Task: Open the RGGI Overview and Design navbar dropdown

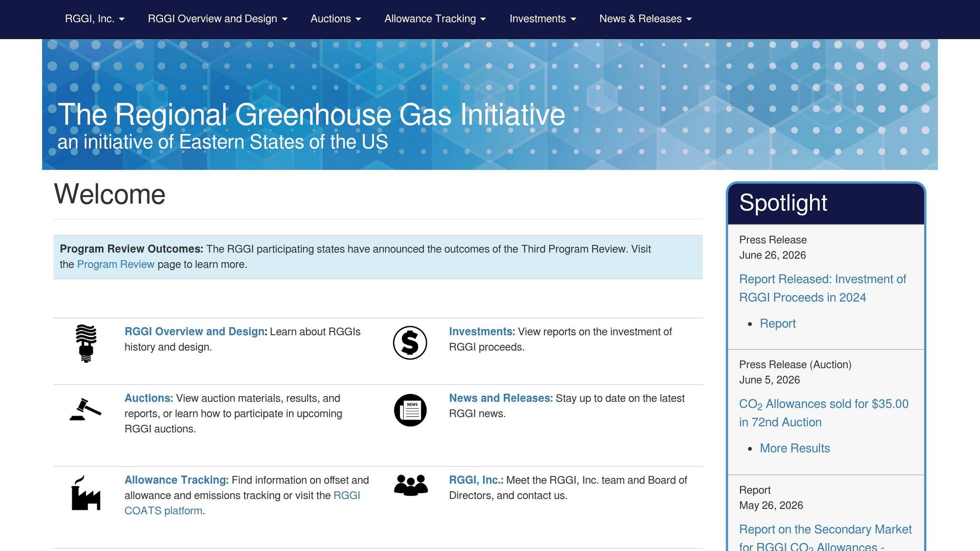Action: pos(218,19)
